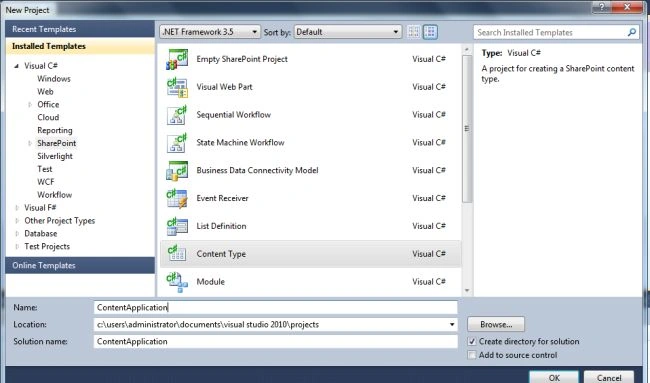Screen dimensions: 650x383
Task: Click the template list scrollbar thumb
Action: tap(467, 129)
